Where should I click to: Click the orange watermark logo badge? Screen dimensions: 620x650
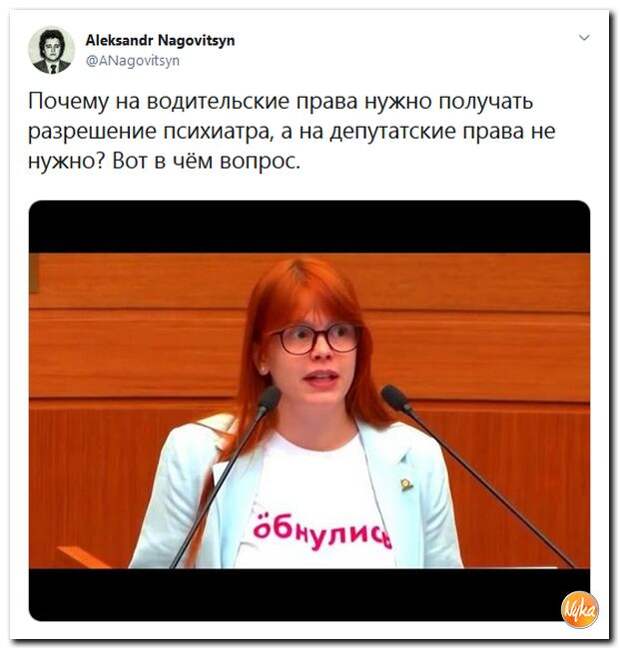click(579, 609)
